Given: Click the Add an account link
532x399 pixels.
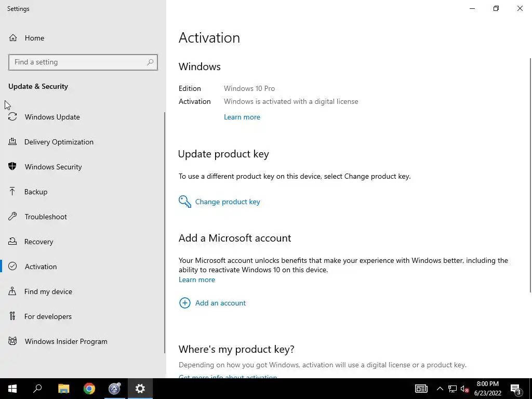Looking at the screenshot, I should tap(220, 303).
